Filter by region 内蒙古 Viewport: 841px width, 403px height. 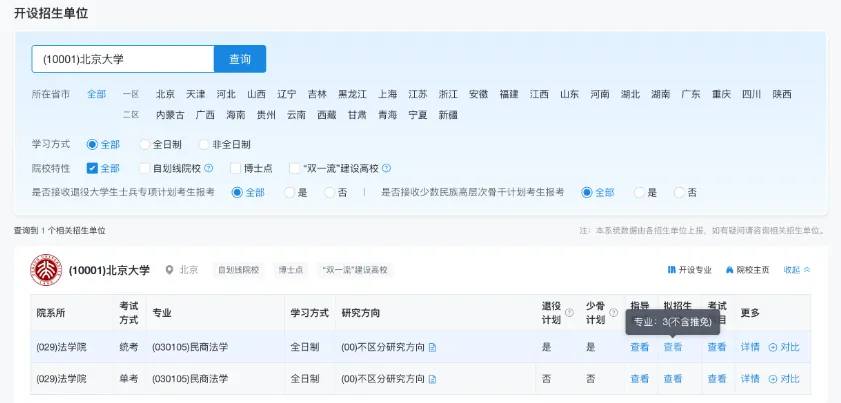[x=170, y=115]
